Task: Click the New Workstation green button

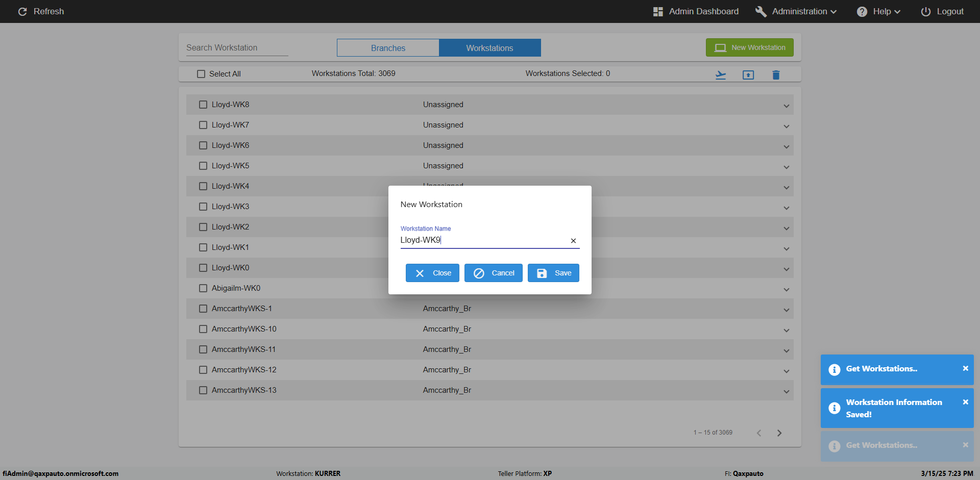Action: 749,47
